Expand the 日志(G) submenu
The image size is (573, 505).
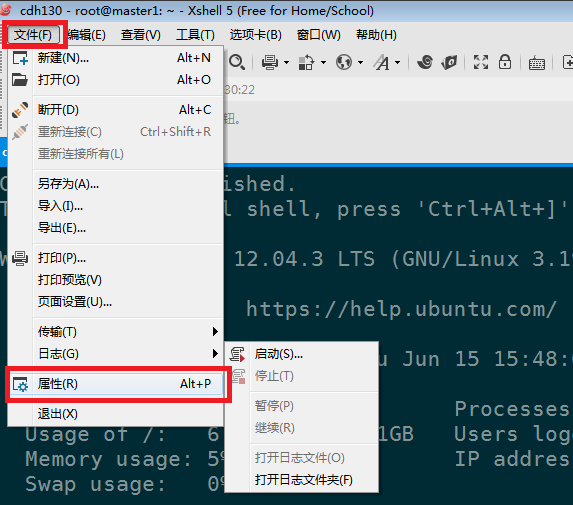[115, 354]
